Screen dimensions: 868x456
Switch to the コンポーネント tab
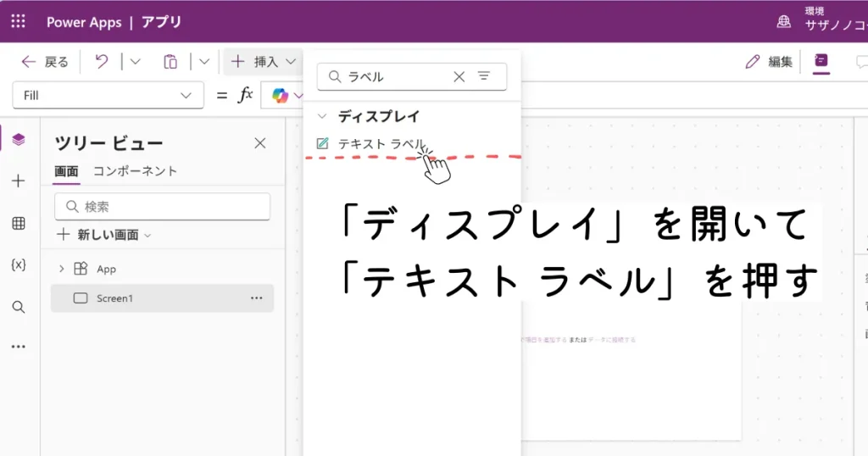[x=135, y=170]
